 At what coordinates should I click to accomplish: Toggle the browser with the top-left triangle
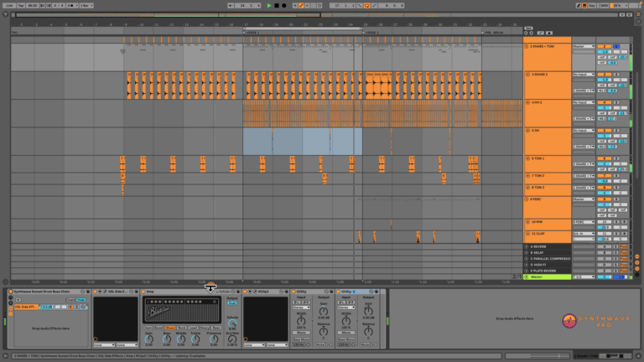[x=5, y=14]
